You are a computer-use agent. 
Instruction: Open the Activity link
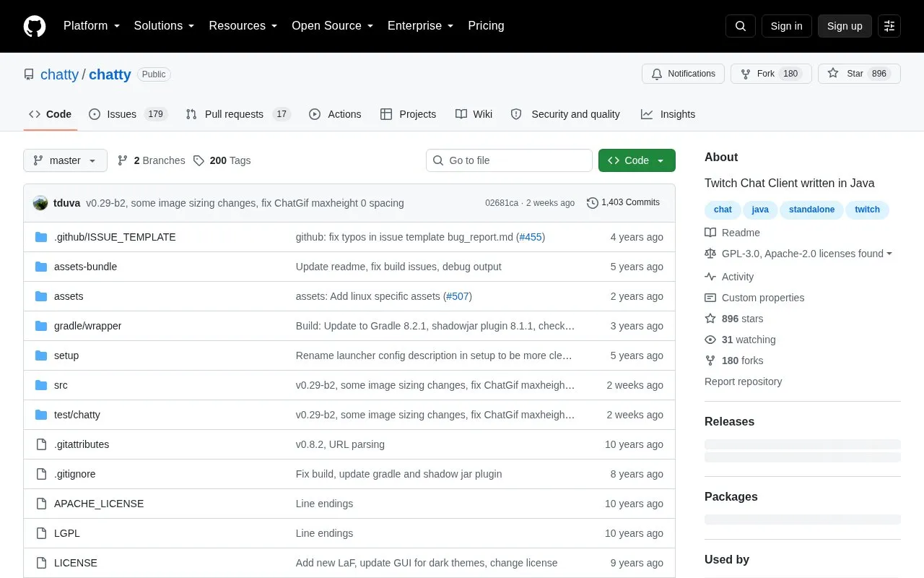pyautogui.click(x=729, y=277)
